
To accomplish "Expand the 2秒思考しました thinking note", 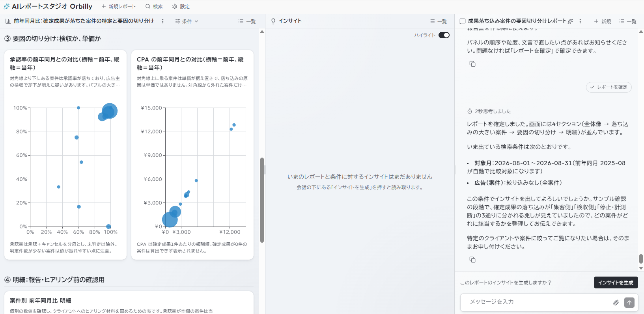I will (489, 111).
